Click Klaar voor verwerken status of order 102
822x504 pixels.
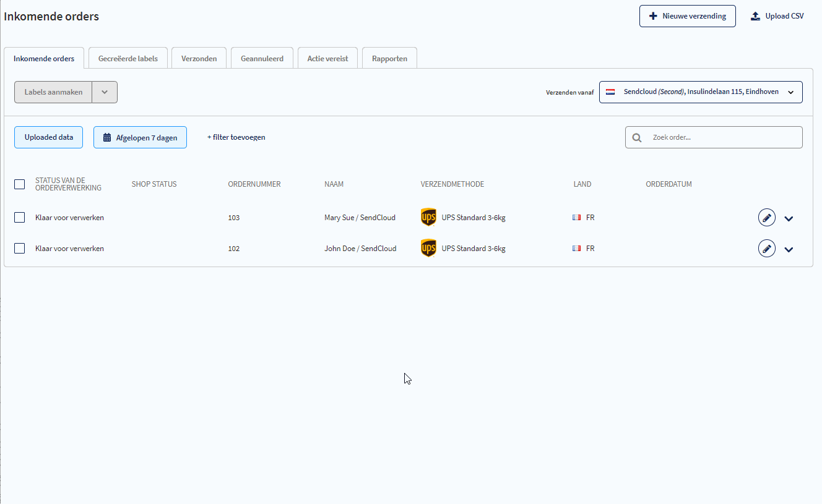point(69,249)
